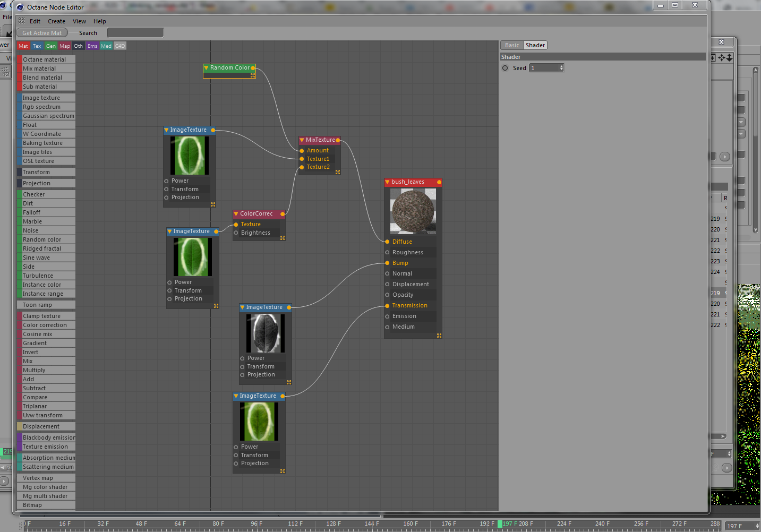Image resolution: width=761 pixels, height=532 pixels.
Task: Click the MixTexture node output port
Action: coord(338,140)
